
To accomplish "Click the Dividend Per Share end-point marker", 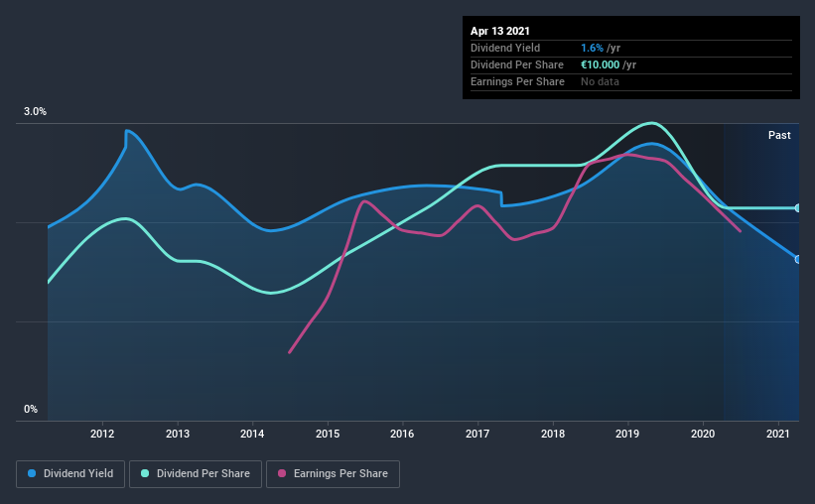I will pyautogui.click(x=798, y=207).
